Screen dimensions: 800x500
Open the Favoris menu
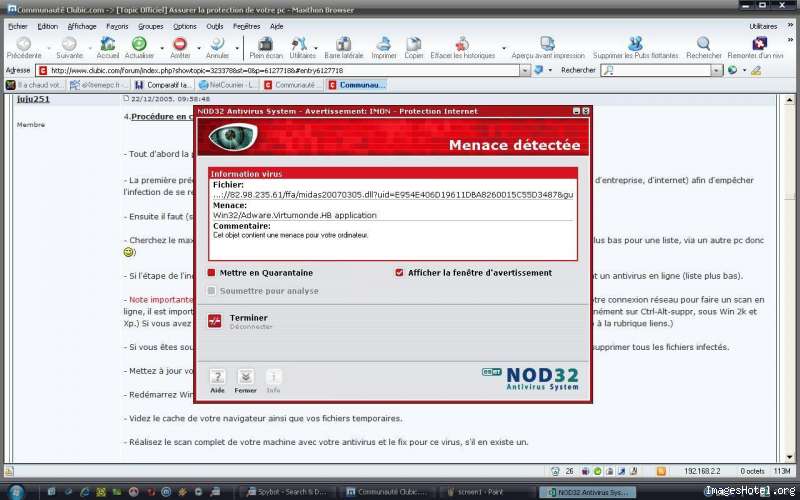tap(117, 26)
